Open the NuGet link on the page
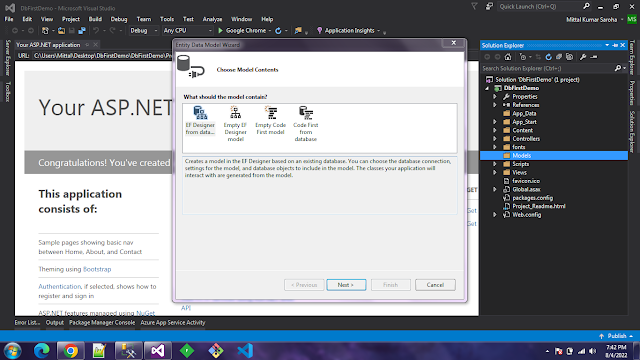This screenshot has width=640, height=360. pos(145,313)
